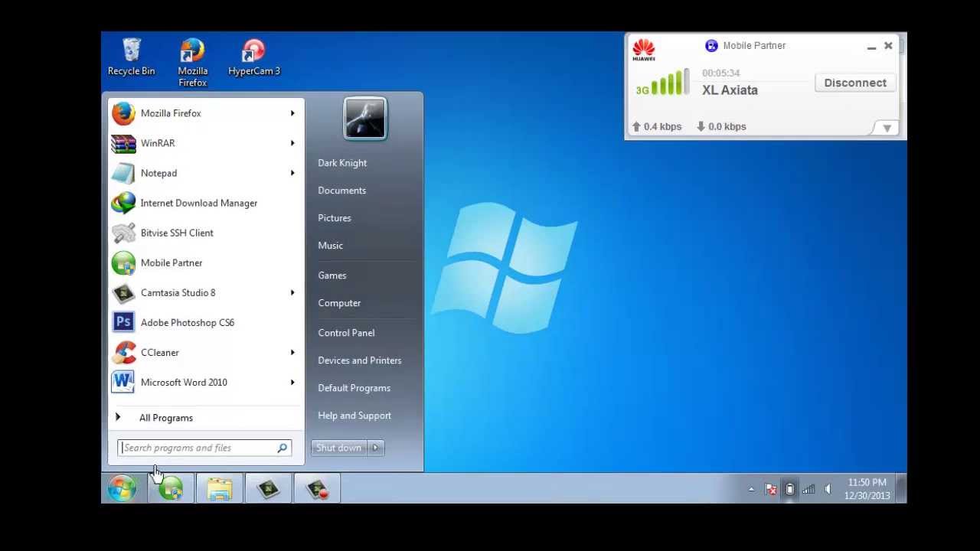The width and height of the screenshot is (980, 551).
Task: Click XL Axiata network name
Action: [730, 90]
